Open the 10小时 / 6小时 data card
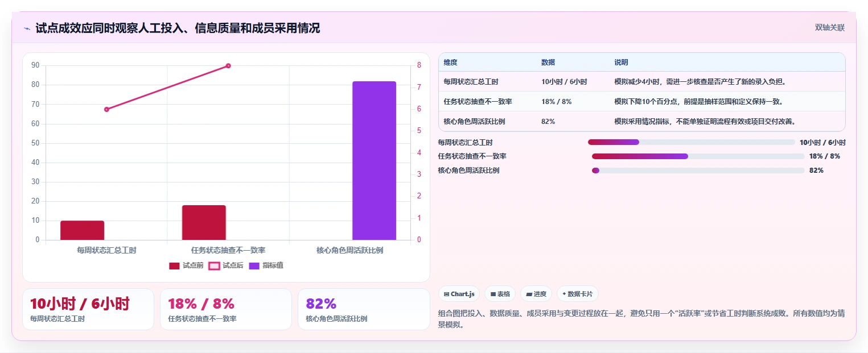The image size is (868, 353). (x=88, y=309)
